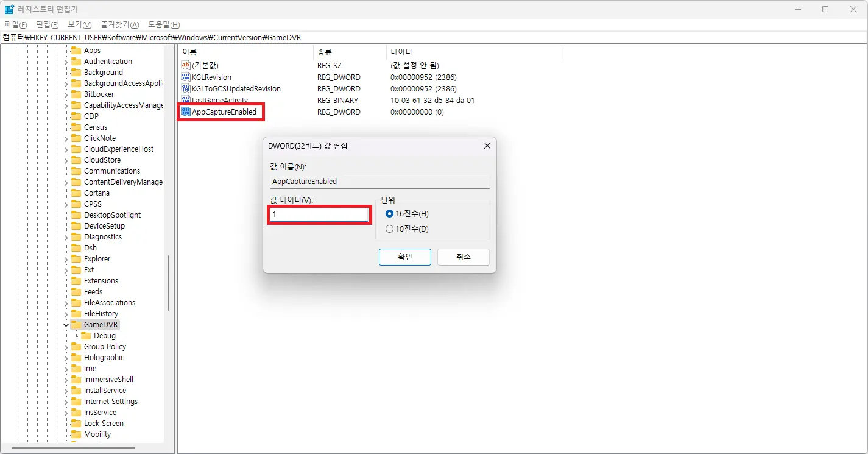Open the 즐겨찾기(A) menu
The width and height of the screenshot is (868, 454).
pyautogui.click(x=120, y=25)
